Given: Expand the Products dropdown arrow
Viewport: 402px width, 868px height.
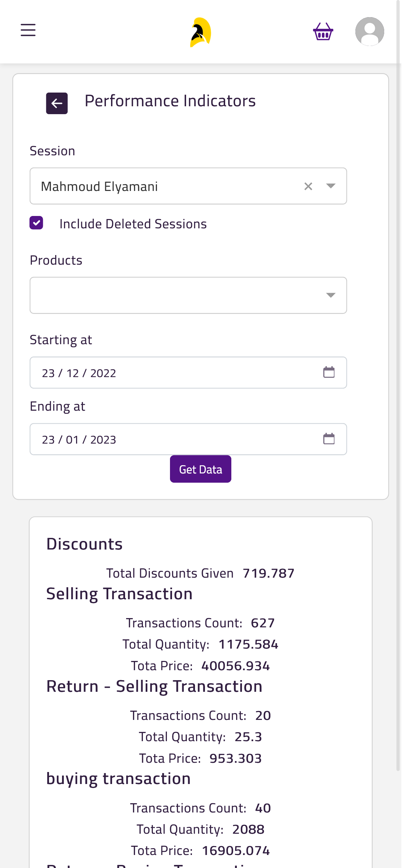Looking at the screenshot, I should point(331,295).
